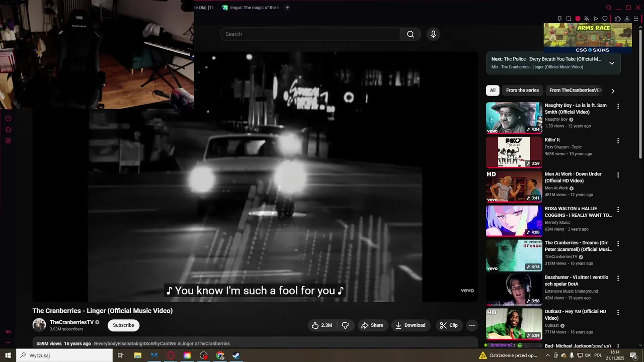The height and width of the screenshot is (362, 644).
Task: Switch to the Imgur browser tab
Action: 251,8
